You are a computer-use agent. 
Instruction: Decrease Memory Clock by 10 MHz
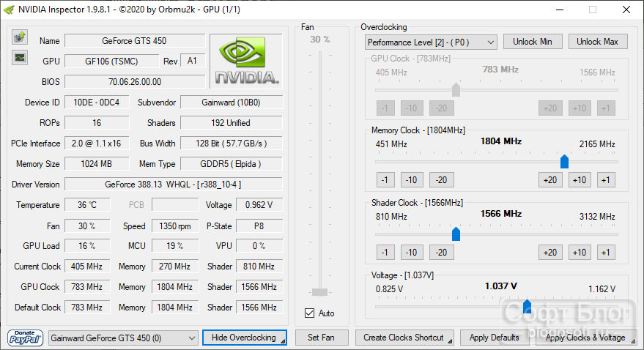412,179
